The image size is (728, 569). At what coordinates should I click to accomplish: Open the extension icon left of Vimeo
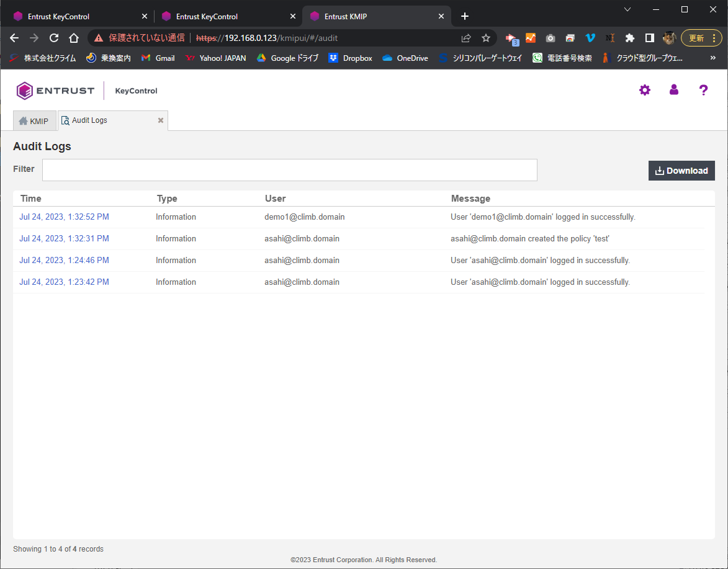click(570, 38)
